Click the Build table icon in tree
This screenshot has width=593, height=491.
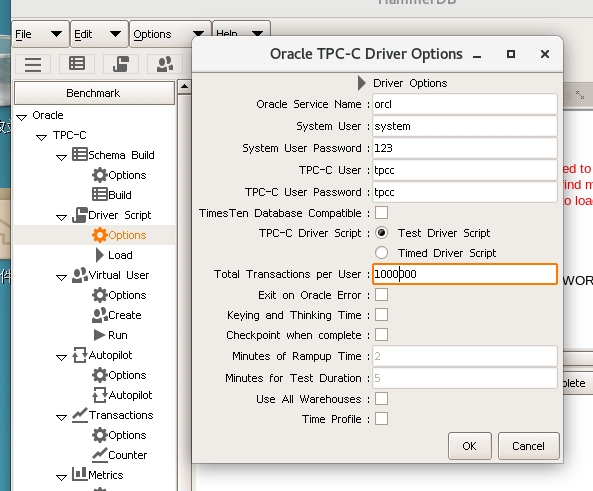point(99,194)
